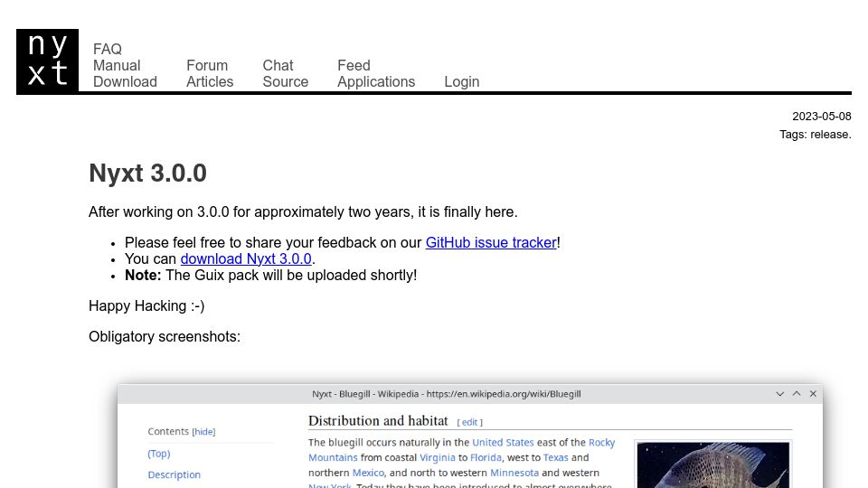Click the Login link
The height and width of the screenshot is (488, 868).
tap(462, 82)
